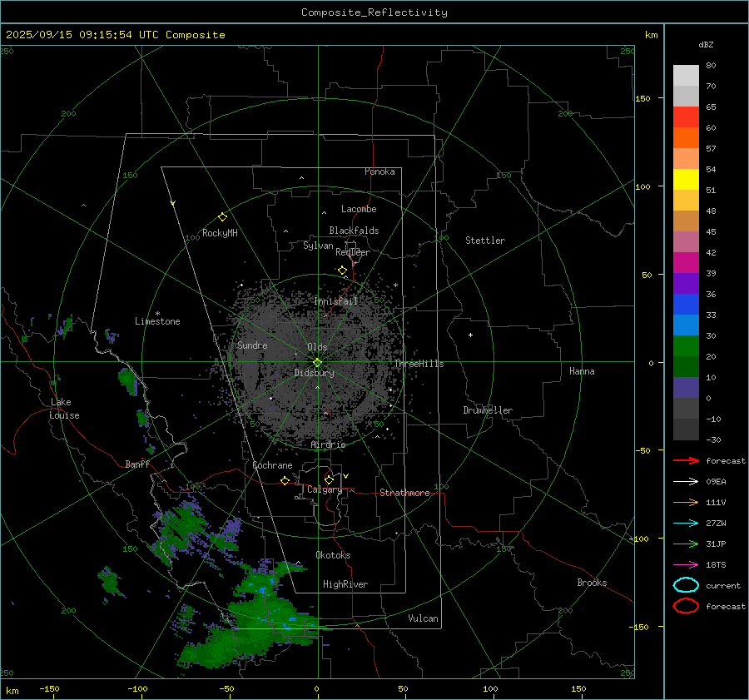Click the Didsbury city label
749x700 pixels.
pyautogui.click(x=314, y=373)
